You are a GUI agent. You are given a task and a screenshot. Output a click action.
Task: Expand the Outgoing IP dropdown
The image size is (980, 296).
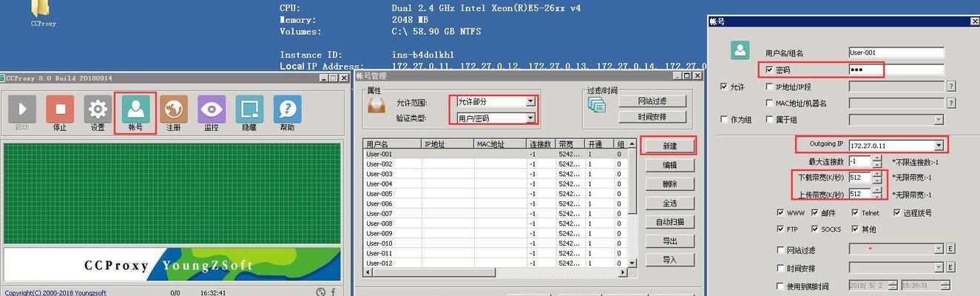pos(939,145)
